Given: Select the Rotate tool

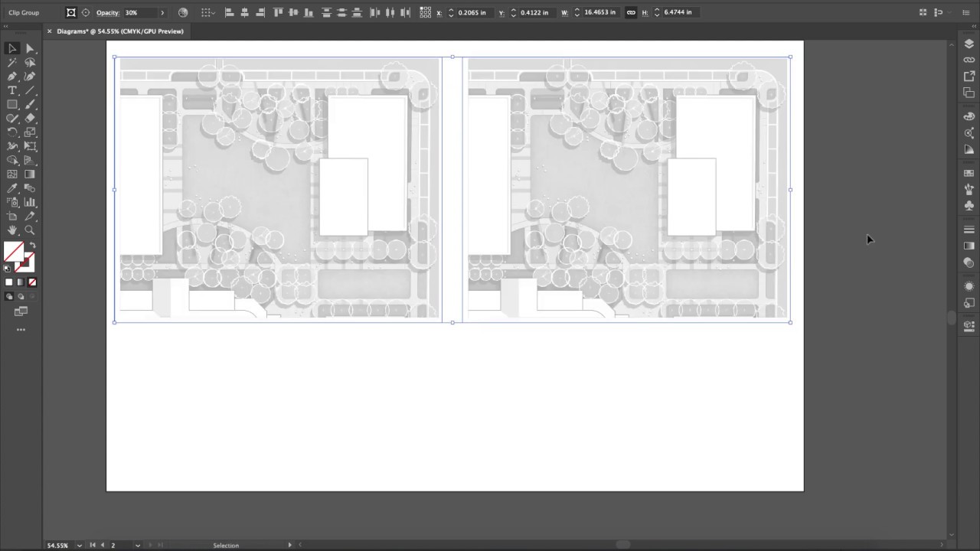Looking at the screenshot, I should click(12, 132).
